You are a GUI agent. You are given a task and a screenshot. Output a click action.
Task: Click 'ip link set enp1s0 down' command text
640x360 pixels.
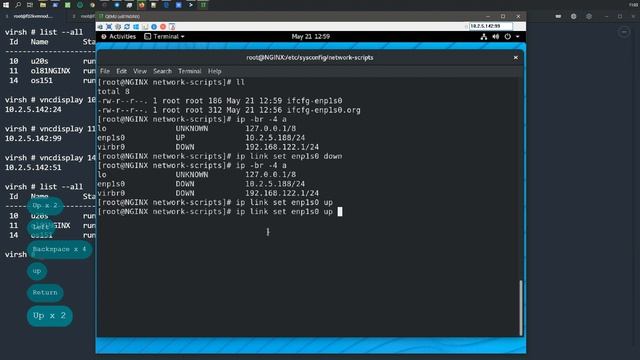[x=289, y=156]
